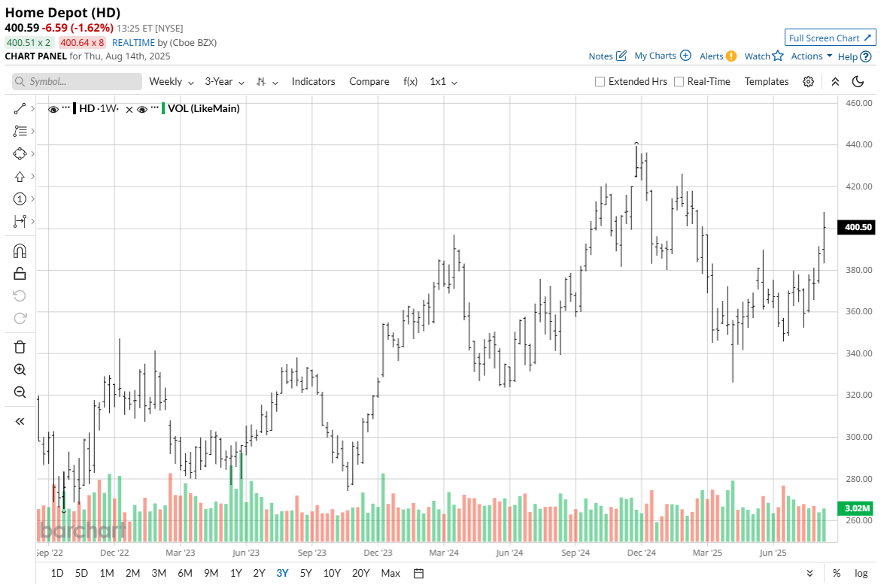Select the shapes drawing tool
This screenshot has height=588, width=893.
click(x=20, y=153)
